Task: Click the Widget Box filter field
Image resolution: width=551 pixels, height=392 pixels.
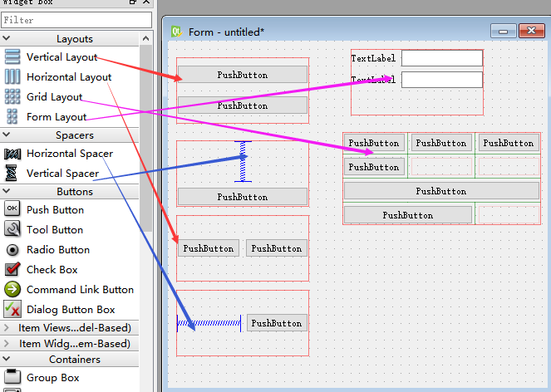Action: 76,20
